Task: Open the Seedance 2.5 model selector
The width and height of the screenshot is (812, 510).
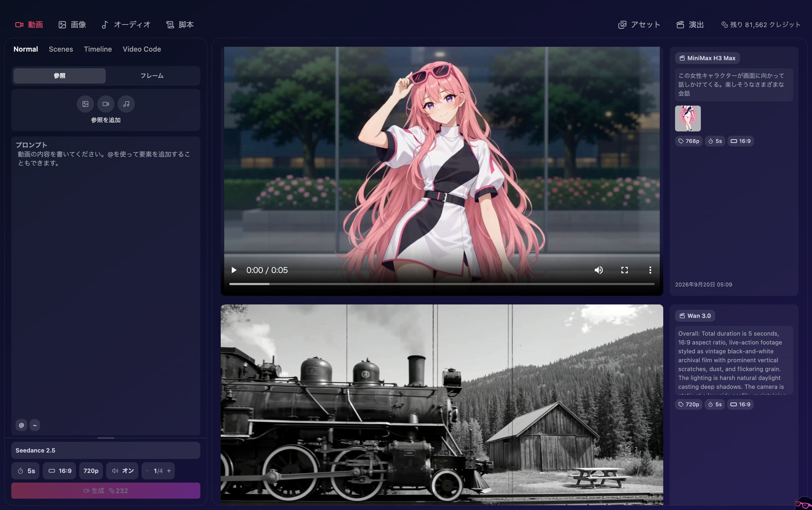Action: pyautogui.click(x=106, y=450)
